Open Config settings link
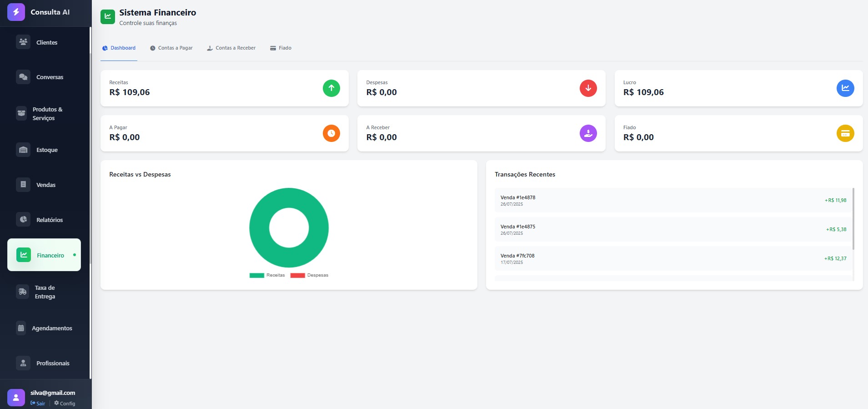 point(65,404)
